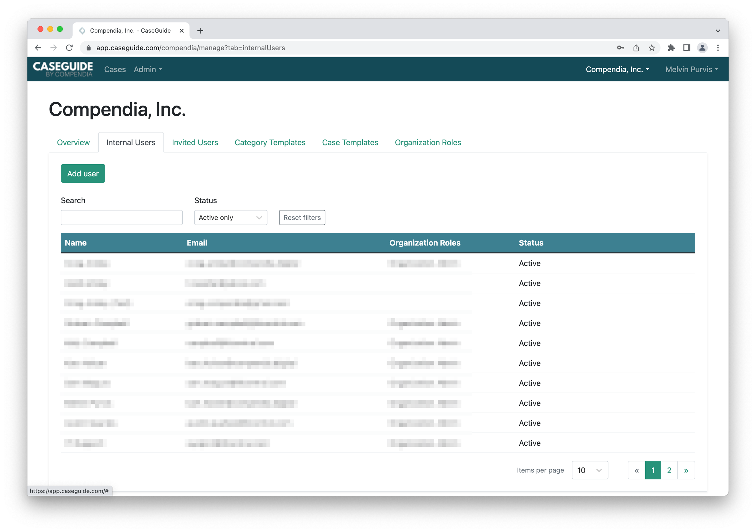Screen dimensions: 756x532
Task: Switch to the Organization Roles tab
Action: [x=428, y=142]
